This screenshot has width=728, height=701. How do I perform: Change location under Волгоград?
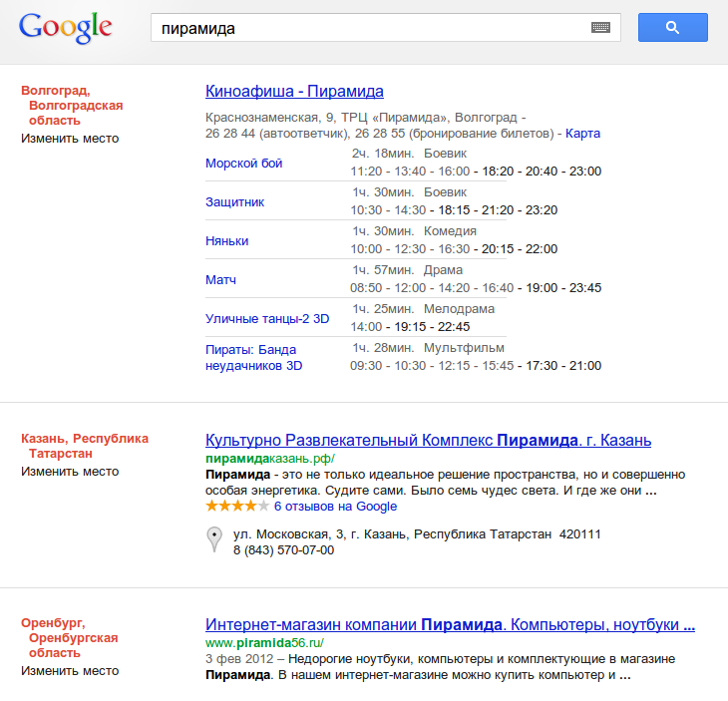click(70, 139)
